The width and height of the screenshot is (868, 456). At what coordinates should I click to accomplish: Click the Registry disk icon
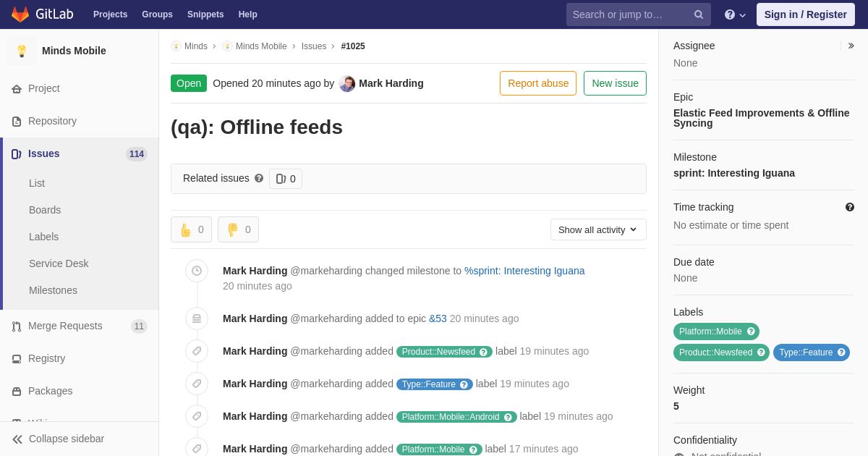point(17,359)
